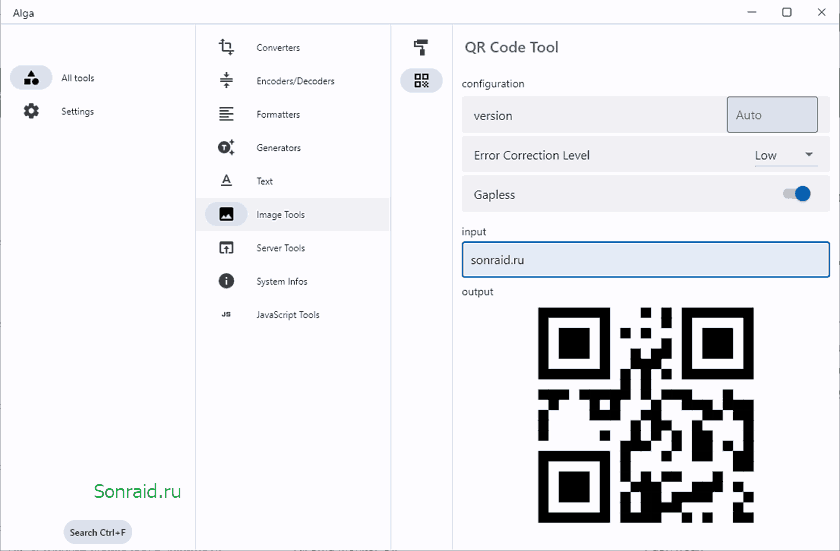
Task: Open the Error Correction Level dropdown
Action: coord(786,155)
